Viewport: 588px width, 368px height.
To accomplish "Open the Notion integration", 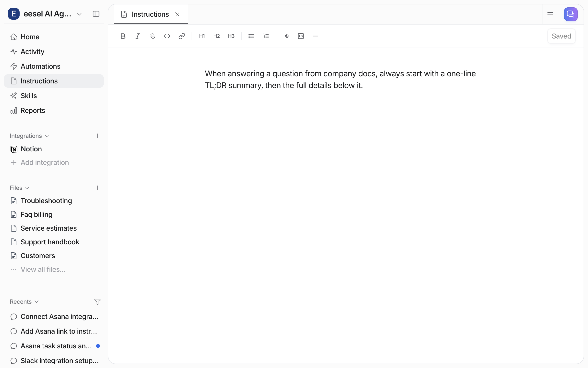I will 54,149.
